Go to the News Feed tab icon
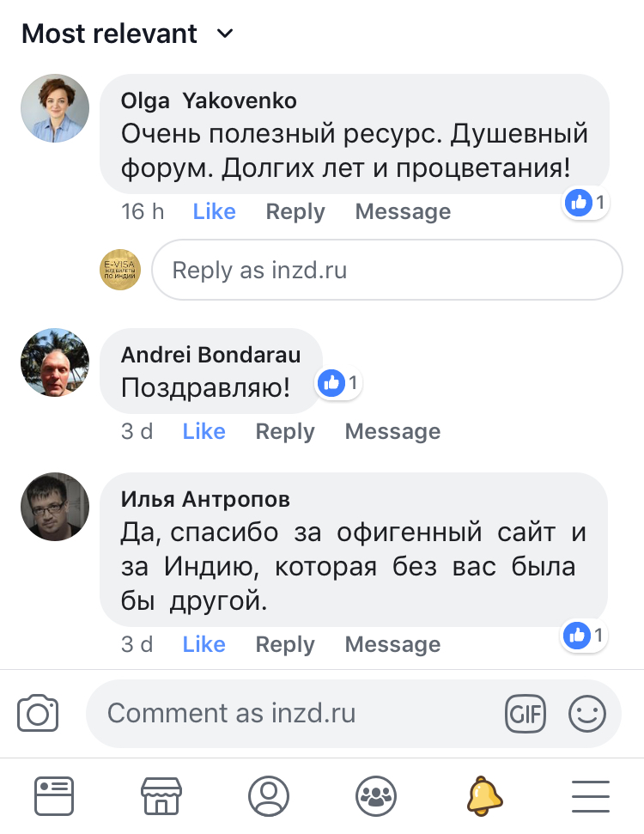Screen dimensions: 644x834 tap(54, 796)
